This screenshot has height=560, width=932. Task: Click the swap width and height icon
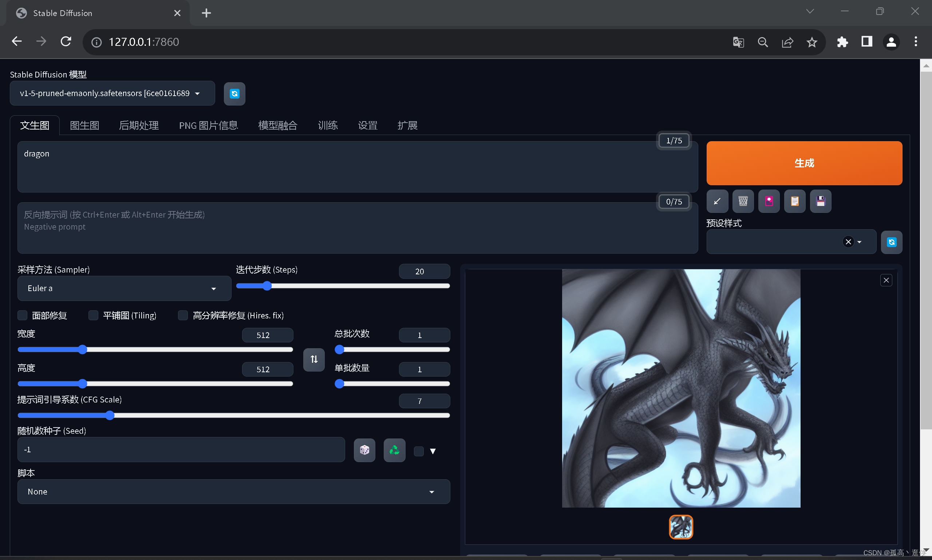click(314, 360)
